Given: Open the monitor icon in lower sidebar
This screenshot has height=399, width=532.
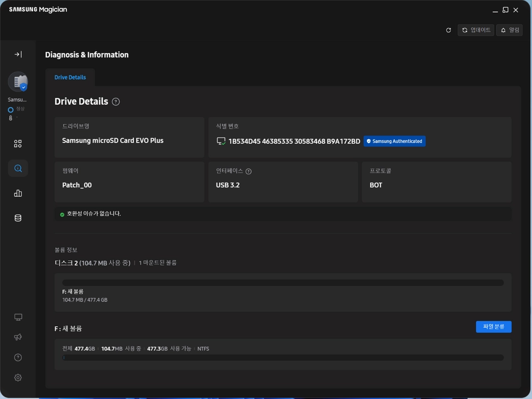Looking at the screenshot, I should click(18, 317).
